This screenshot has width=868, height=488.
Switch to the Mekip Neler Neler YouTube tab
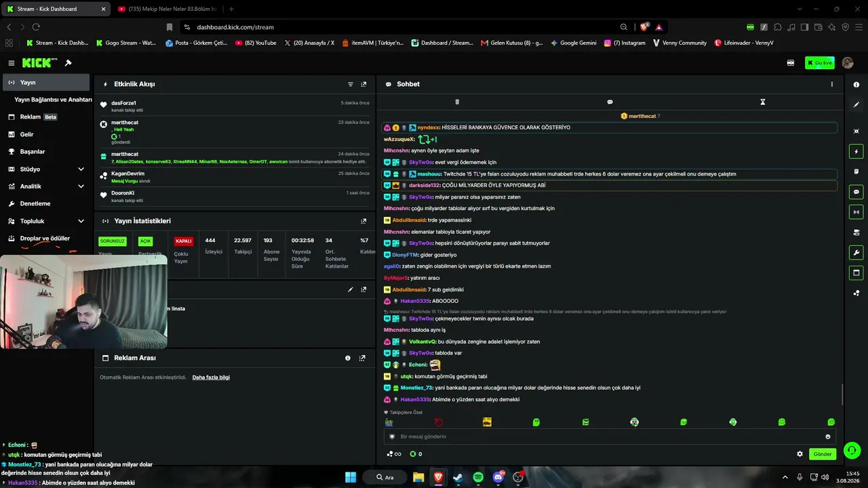(x=167, y=9)
